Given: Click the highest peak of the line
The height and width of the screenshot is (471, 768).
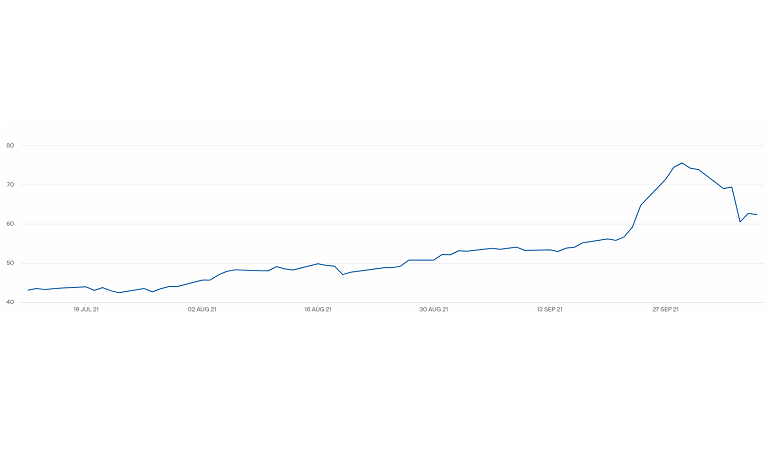Looking at the screenshot, I should point(682,163).
